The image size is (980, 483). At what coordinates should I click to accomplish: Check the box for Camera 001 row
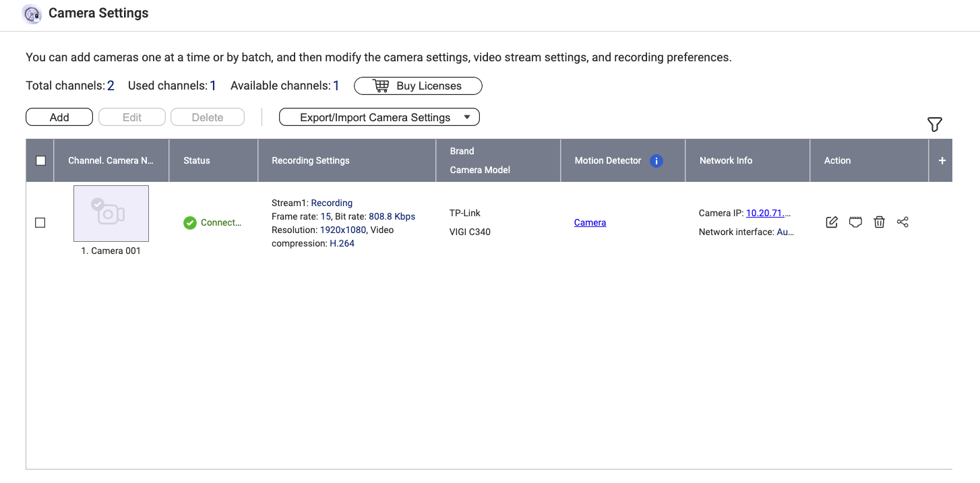tap(40, 223)
